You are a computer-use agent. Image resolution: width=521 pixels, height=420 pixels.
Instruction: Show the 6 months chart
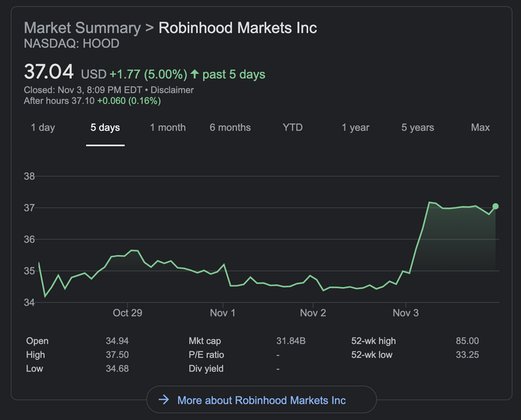pyautogui.click(x=230, y=128)
